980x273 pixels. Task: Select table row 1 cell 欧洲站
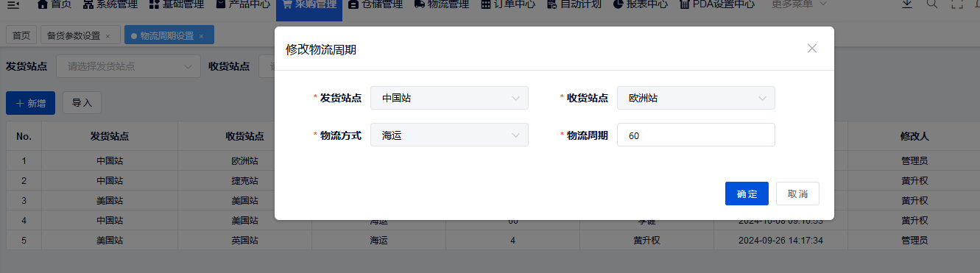click(x=245, y=160)
